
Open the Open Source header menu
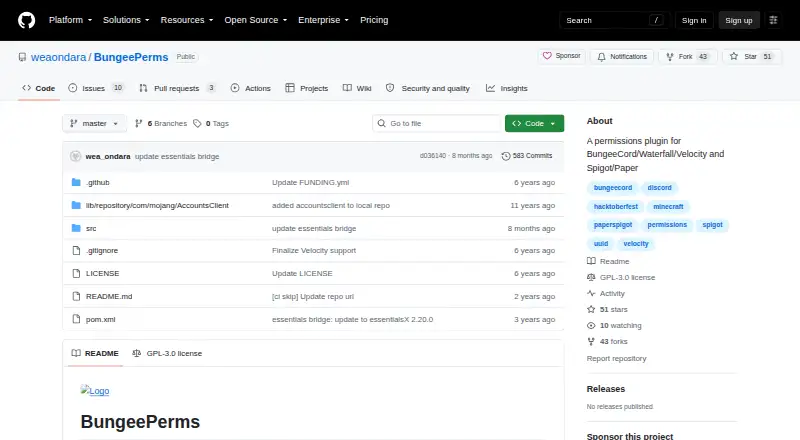[256, 20]
